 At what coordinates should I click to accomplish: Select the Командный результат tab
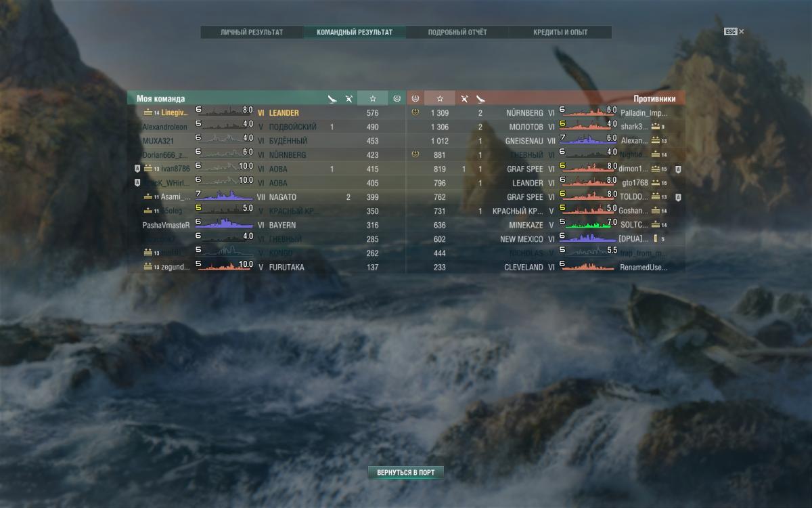pos(355,32)
